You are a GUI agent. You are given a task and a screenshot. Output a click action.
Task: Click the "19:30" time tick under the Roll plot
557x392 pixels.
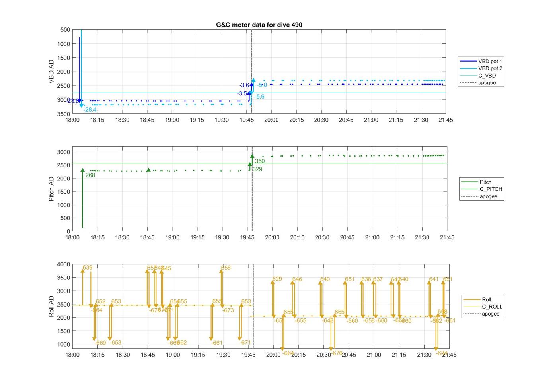(223, 355)
